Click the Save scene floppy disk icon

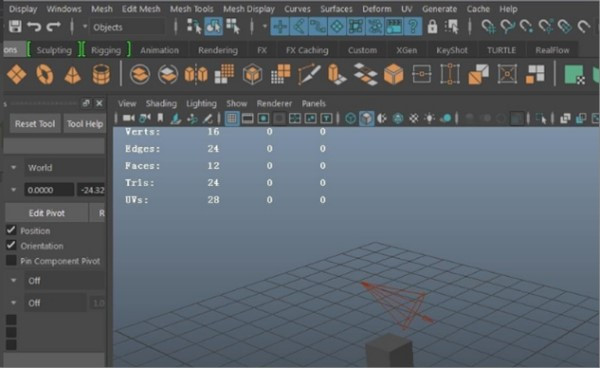[x=15, y=27]
